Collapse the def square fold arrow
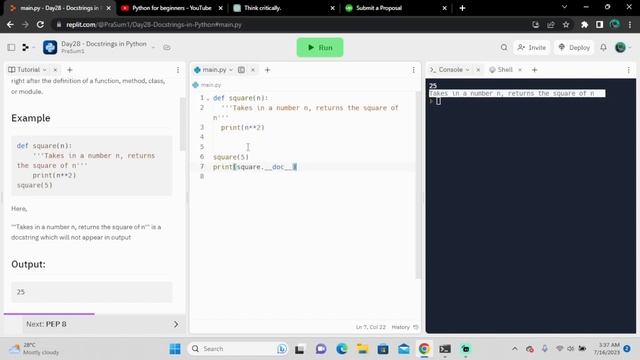This screenshot has width=640, height=360. [x=208, y=98]
